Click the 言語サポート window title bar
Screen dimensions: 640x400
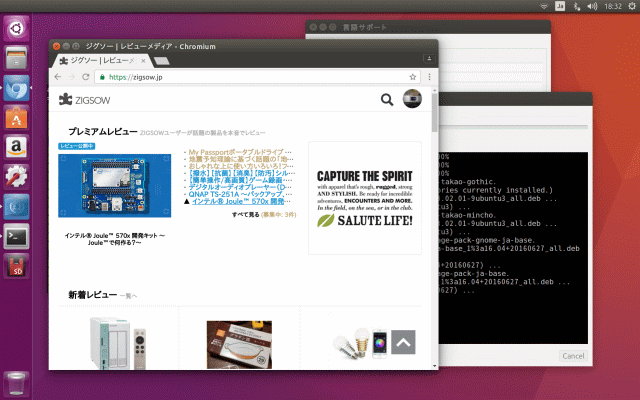[x=428, y=27]
